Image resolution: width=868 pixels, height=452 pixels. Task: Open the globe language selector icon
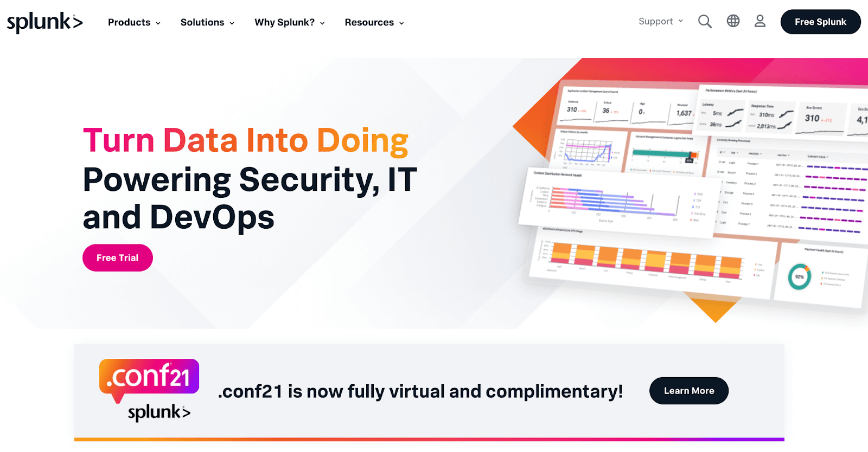(x=733, y=21)
